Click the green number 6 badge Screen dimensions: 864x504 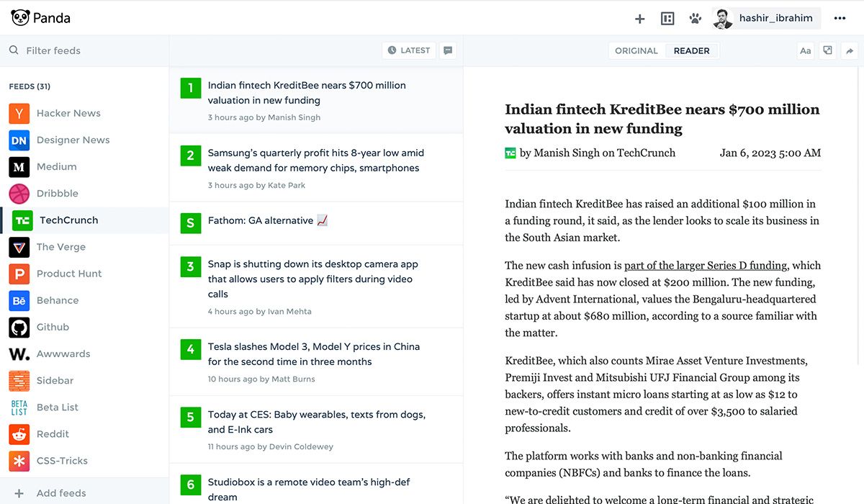pos(190,485)
